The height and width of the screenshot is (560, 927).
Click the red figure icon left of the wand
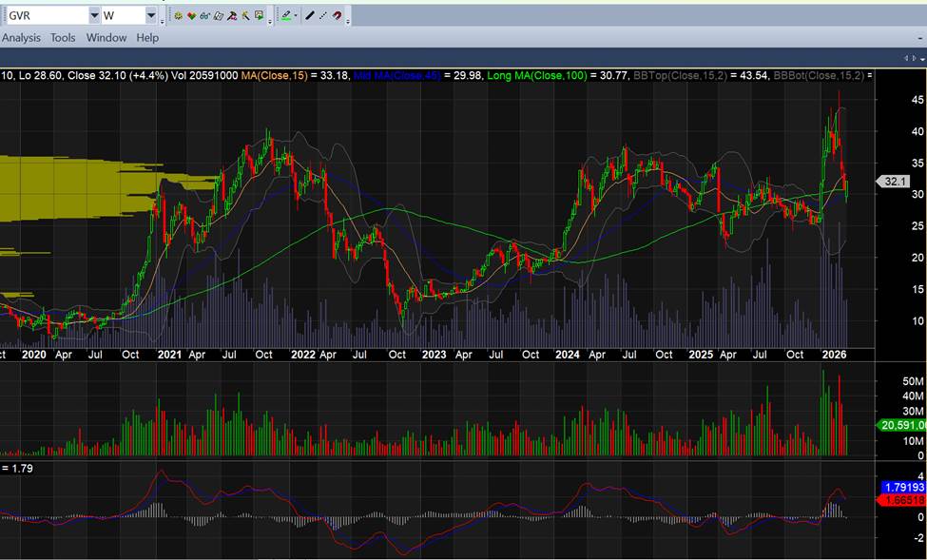point(233,16)
